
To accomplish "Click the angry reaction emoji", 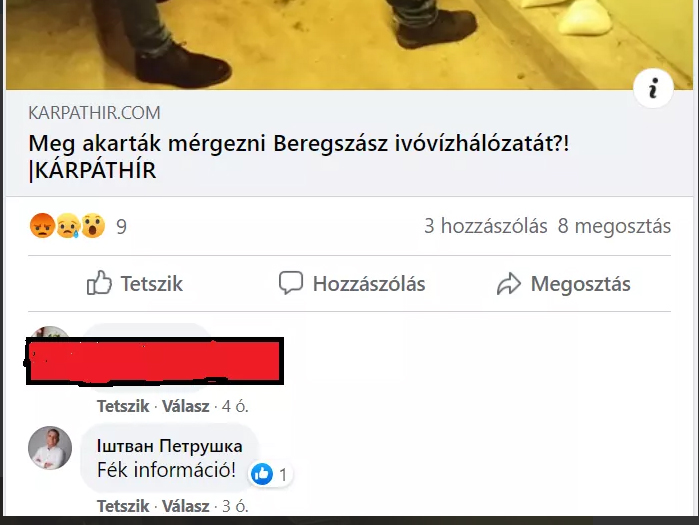I will pos(42,226).
